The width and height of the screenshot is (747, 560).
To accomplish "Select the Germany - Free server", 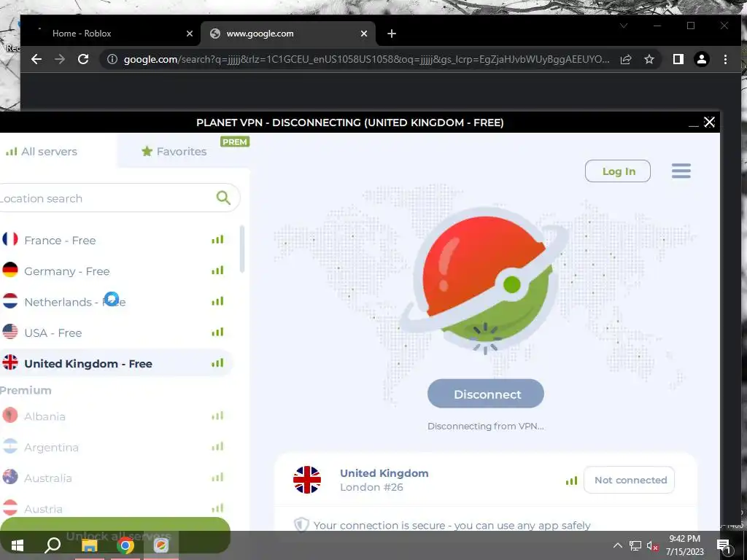I will (x=116, y=271).
